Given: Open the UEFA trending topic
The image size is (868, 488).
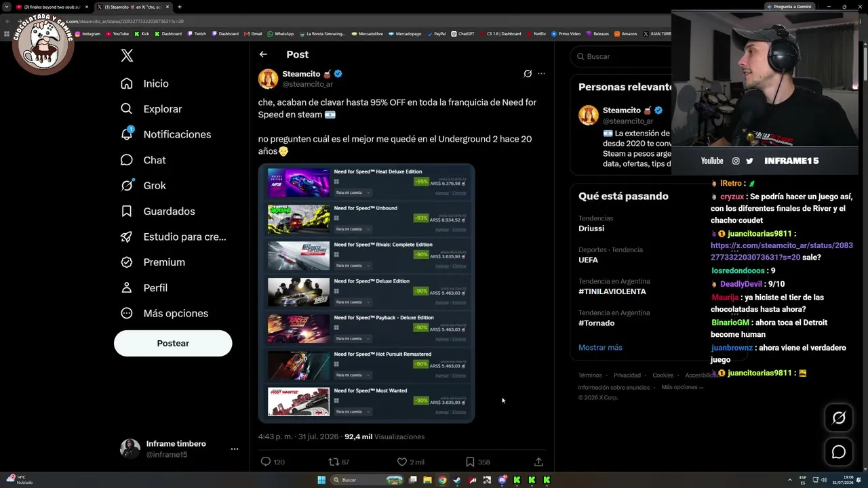Looking at the screenshot, I should pyautogui.click(x=588, y=260).
